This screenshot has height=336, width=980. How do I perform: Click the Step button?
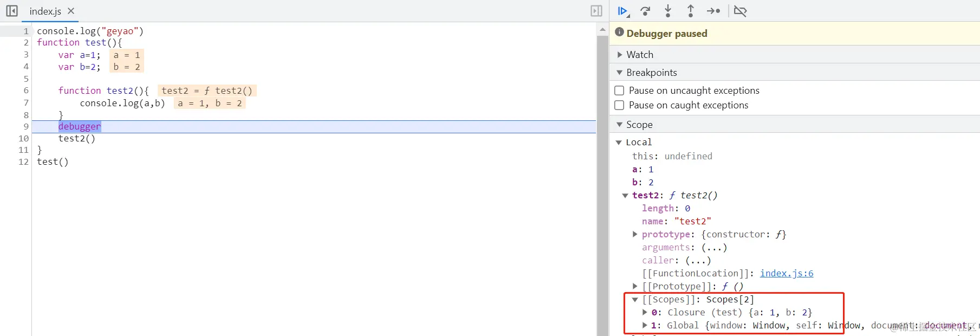coord(713,11)
